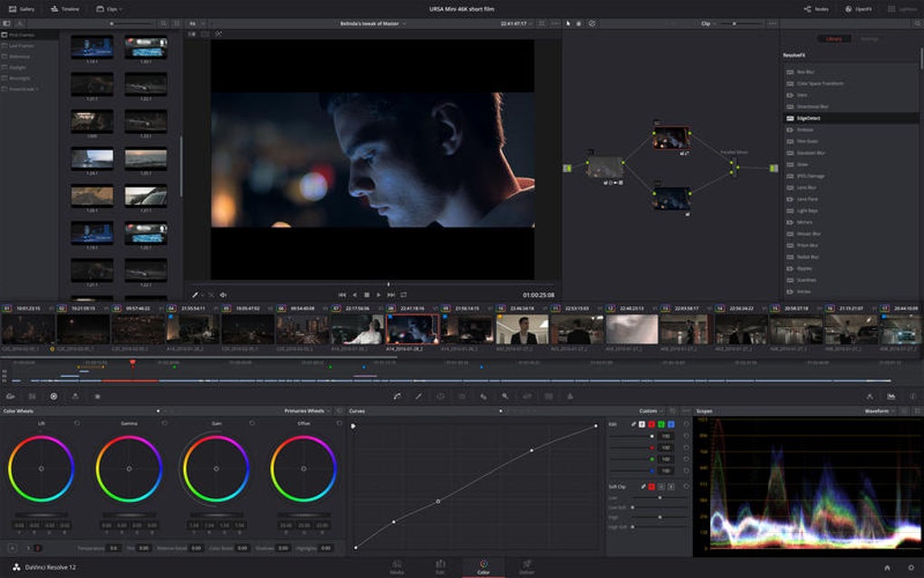Screen dimensions: 924x578
Task: Open the Camera Raw palette icon
Action: [x=11, y=396]
